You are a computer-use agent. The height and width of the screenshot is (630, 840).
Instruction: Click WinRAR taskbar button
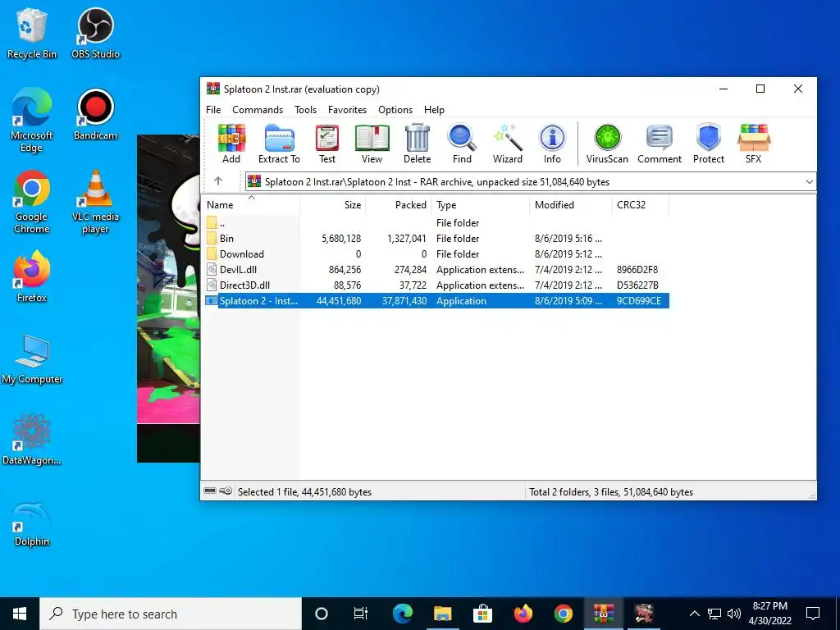click(x=603, y=614)
